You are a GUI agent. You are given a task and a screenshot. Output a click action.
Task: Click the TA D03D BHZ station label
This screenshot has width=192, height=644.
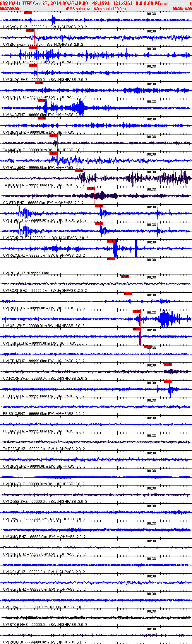[x=44, y=449]
